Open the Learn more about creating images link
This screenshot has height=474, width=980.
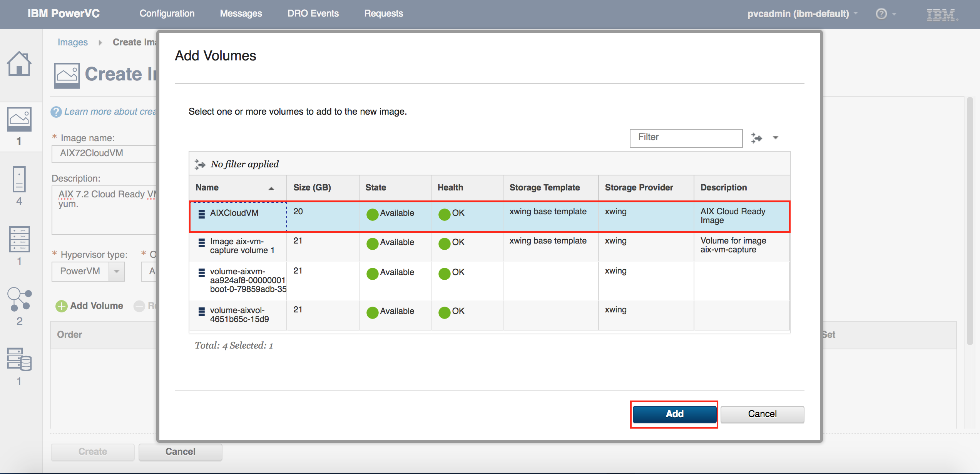click(x=111, y=112)
